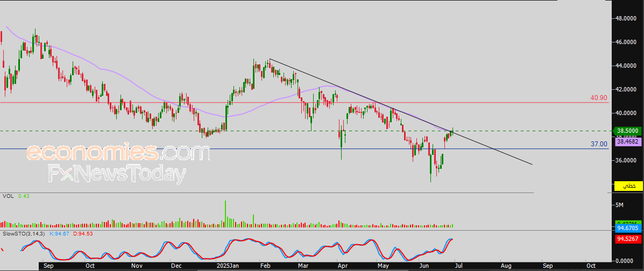The height and width of the screenshot is (271, 644).
Task: Click the blue 37.00 support level label
Action: 599,144
